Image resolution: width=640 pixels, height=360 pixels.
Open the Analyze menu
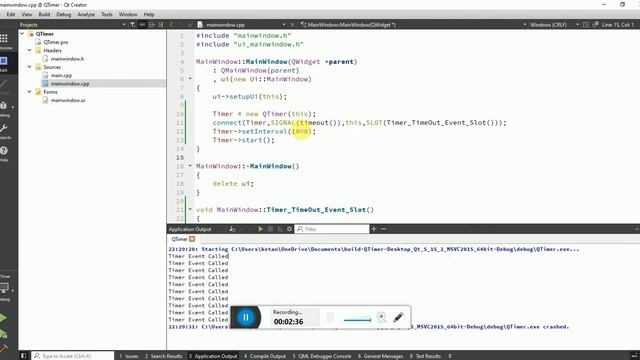[86, 14]
